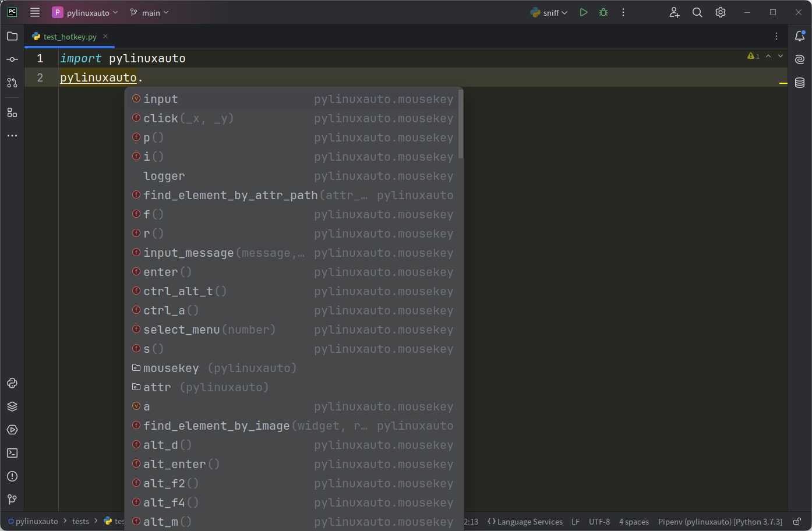The height and width of the screenshot is (531, 812).
Task: Change the UTF-8 file encoding
Action: 599,522
